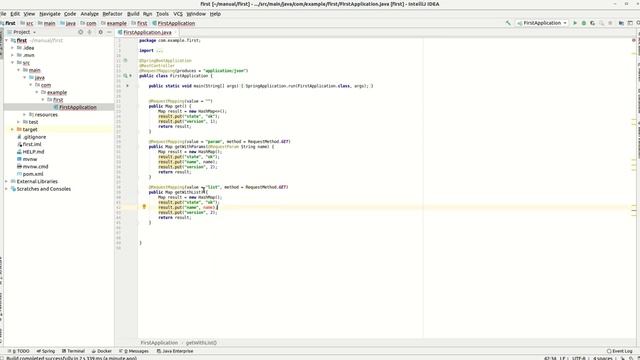Image resolution: width=640 pixels, height=360 pixels.
Task: Expand the .mvn folder
Action: pyautogui.click(x=13, y=55)
